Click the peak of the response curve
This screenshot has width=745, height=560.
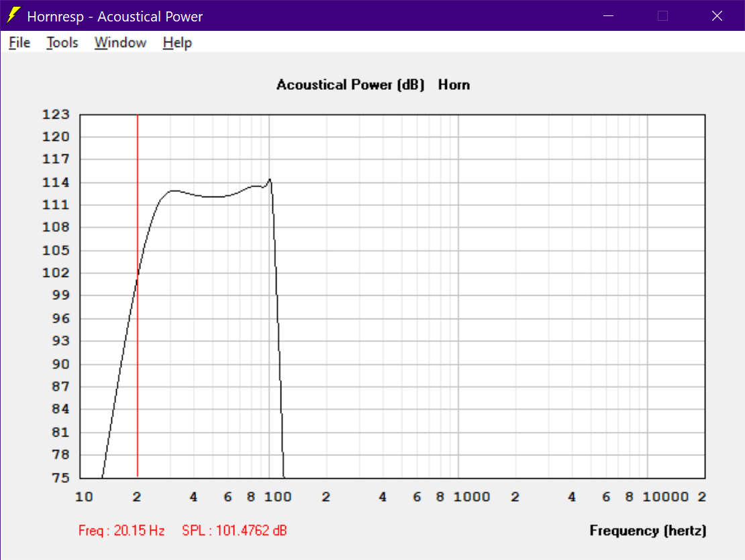point(270,179)
